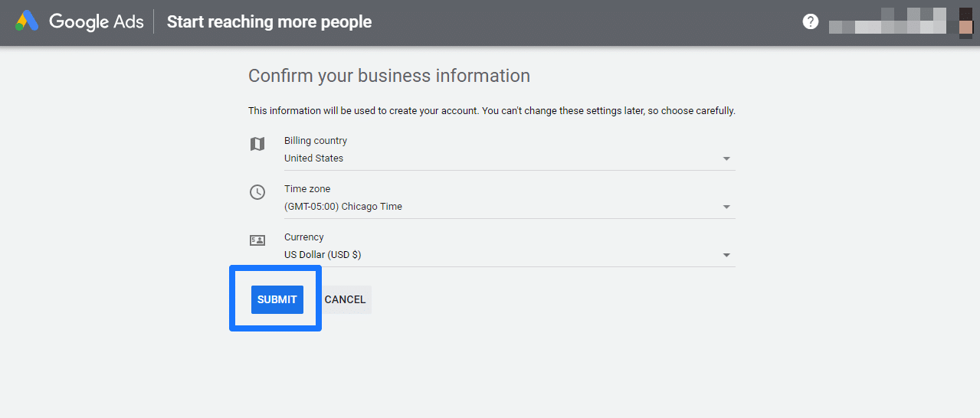Expand the Time zone dropdown arrow
This screenshot has height=418, width=980.
(726, 207)
